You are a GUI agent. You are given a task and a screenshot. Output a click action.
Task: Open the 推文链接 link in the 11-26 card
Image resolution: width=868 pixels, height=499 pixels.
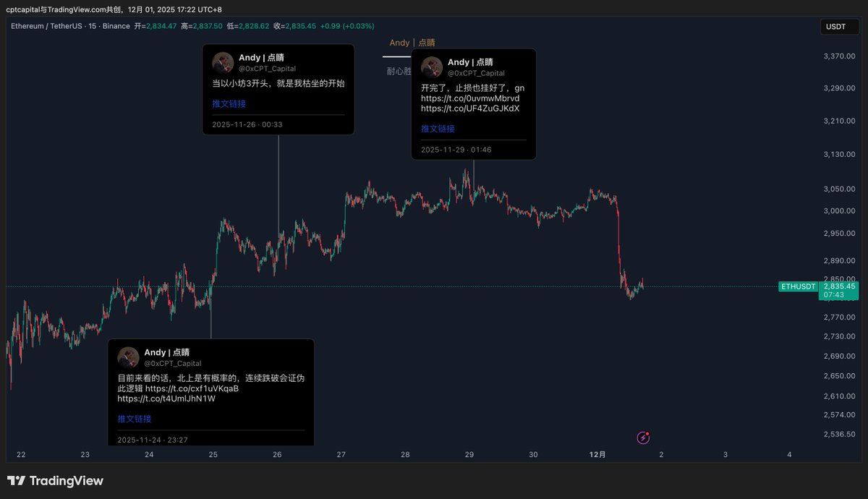point(229,103)
